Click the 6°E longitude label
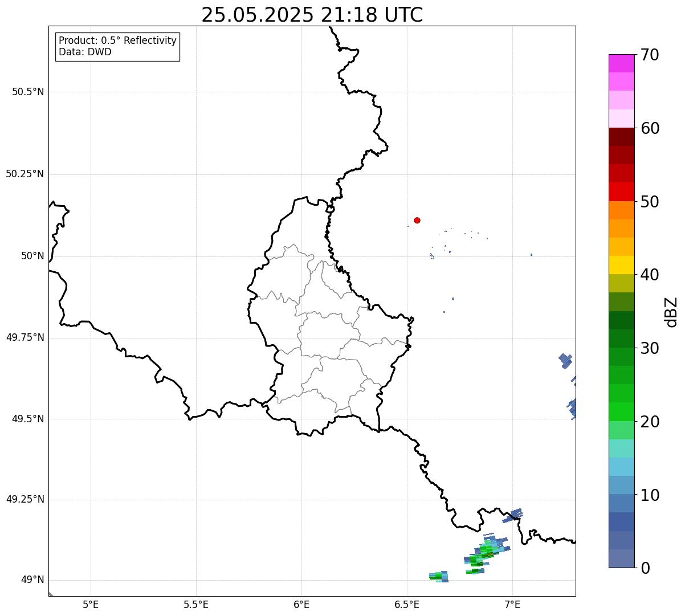This screenshot has height=616, width=685. pyautogui.click(x=301, y=605)
